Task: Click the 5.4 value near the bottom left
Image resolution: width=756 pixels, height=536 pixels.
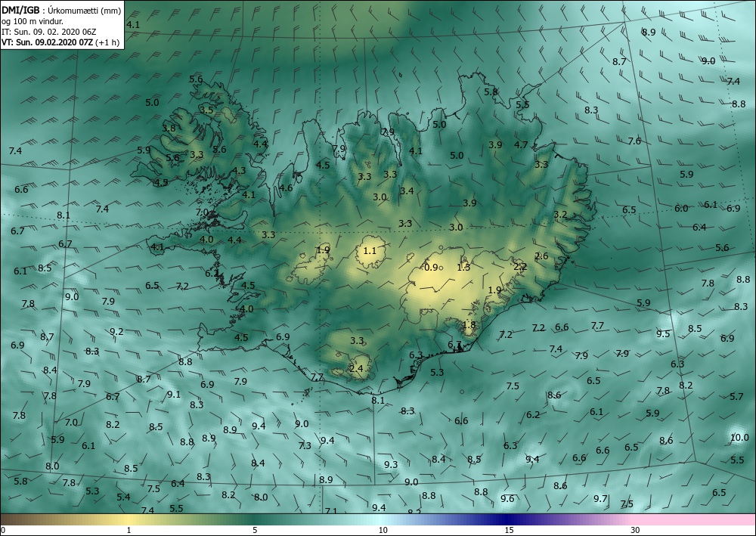Action: coord(123,497)
